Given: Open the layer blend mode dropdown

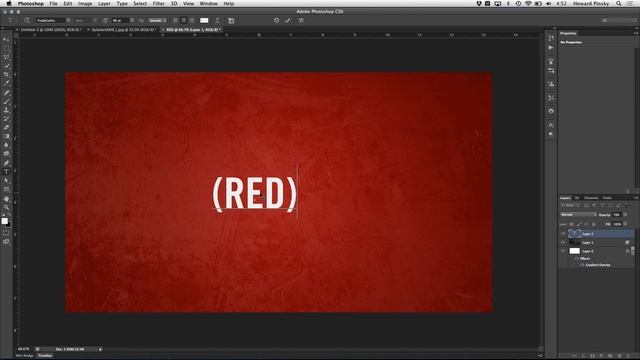Looking at the screenshot, I should click(x=578, y=215).
